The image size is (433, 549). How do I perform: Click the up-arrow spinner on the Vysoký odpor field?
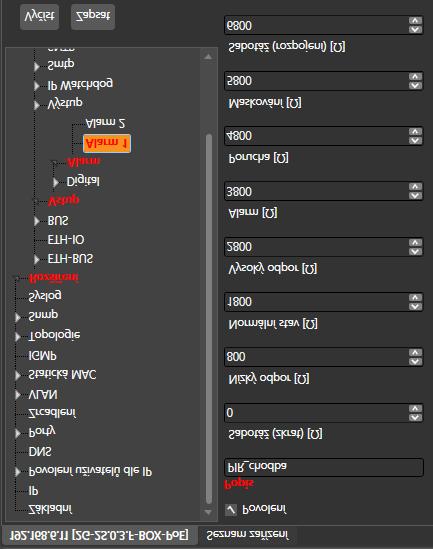point(415,242)
